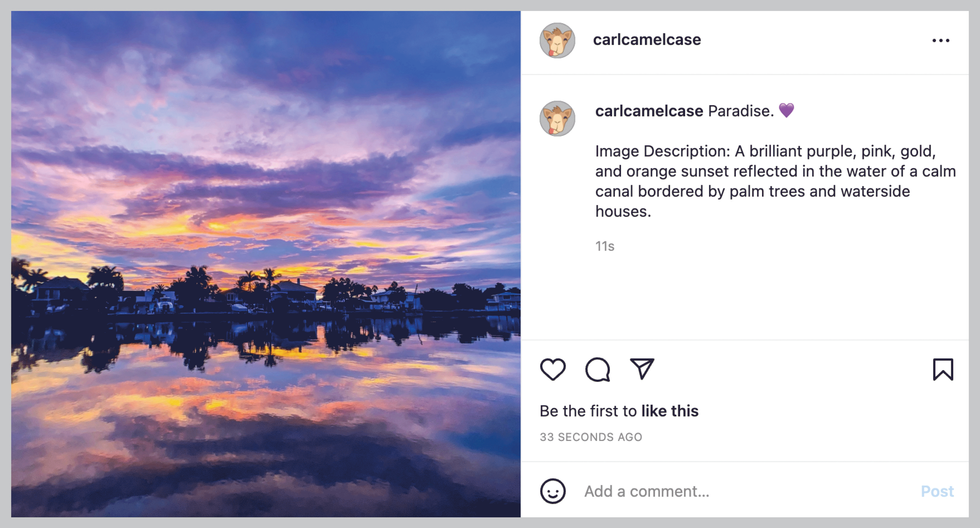The image size is (980, 528).
Task: Click carlcamelcase username in the caption
Action: click(649, 111)
